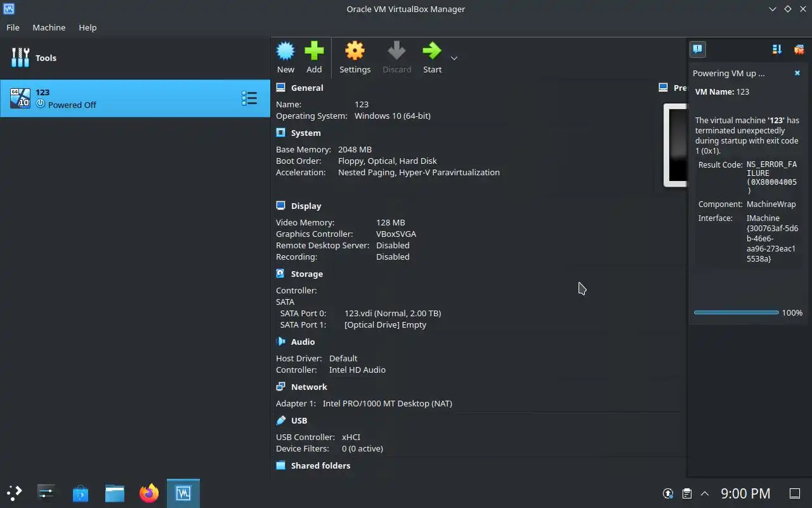Click the Audio section speaker icon

click(x=280, y=342)
